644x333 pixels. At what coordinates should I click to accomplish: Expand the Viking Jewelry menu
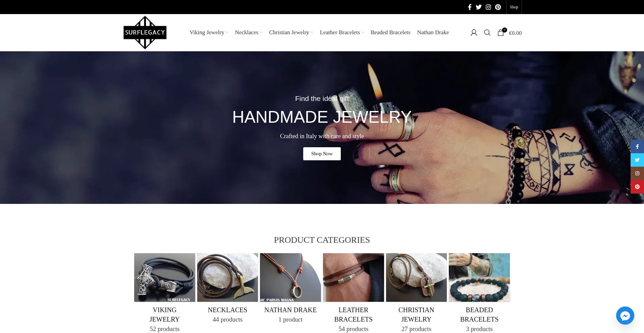click(x=209, y=33)
